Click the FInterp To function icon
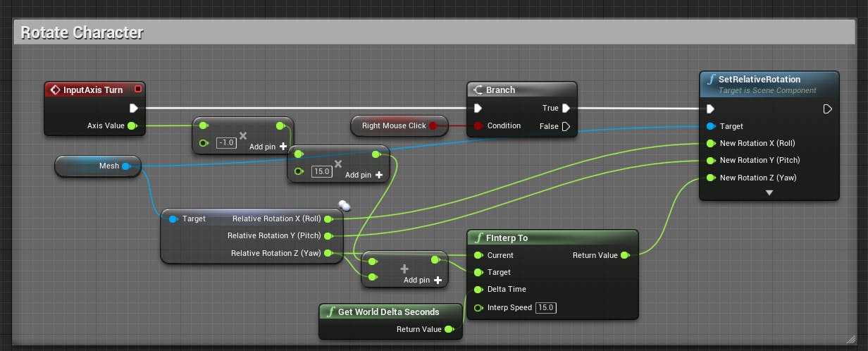The image size is (868, 351). pyautogui.click(x=479, y=238)
